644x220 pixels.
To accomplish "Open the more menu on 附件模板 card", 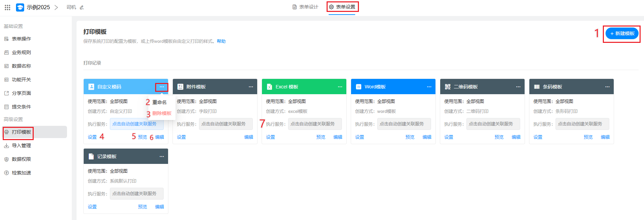I will point(251,87).
